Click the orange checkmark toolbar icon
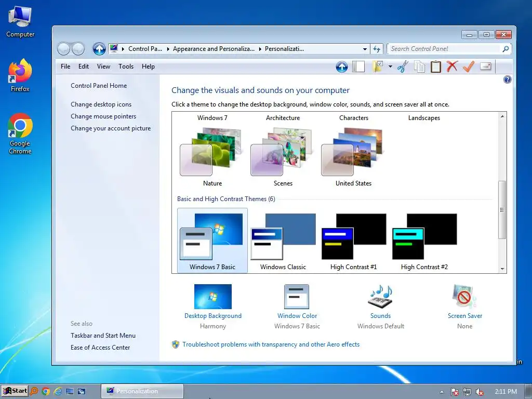532x399 pixels. click(x=469, y=66)
